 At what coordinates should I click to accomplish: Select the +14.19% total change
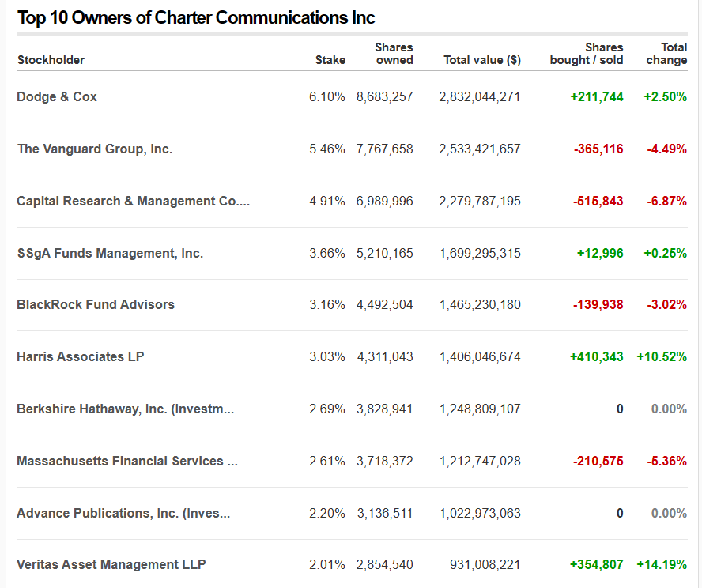click(662, 565)
